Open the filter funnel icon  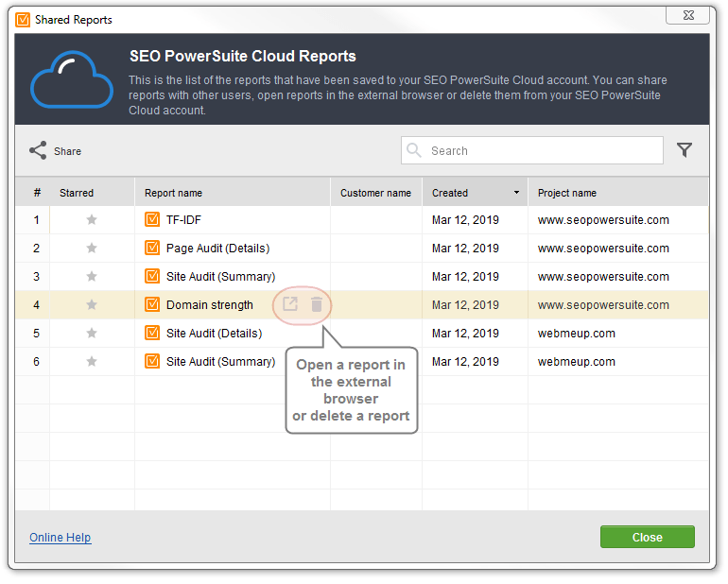tap(686, 150)
